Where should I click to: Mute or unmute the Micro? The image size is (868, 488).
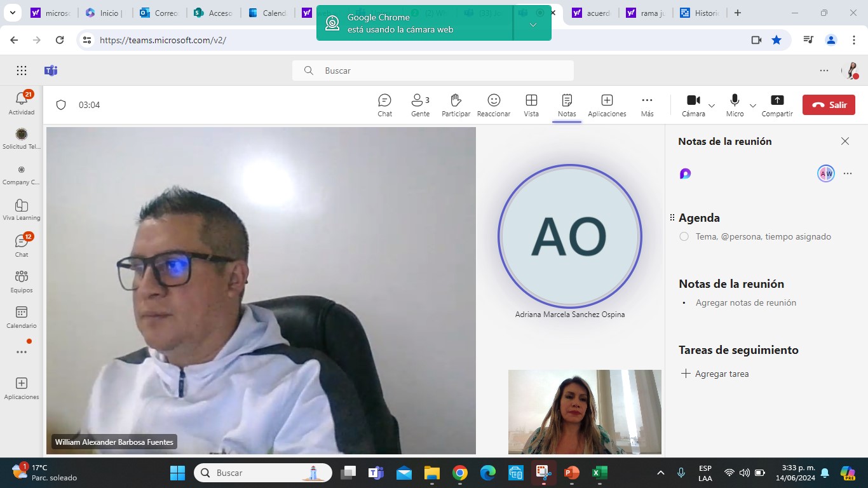coord(735,105)
